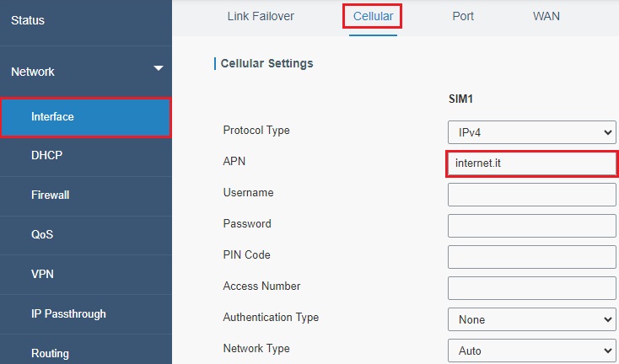Open the QoS page
The image size is (619, 364).
click(x=42, y=234)
